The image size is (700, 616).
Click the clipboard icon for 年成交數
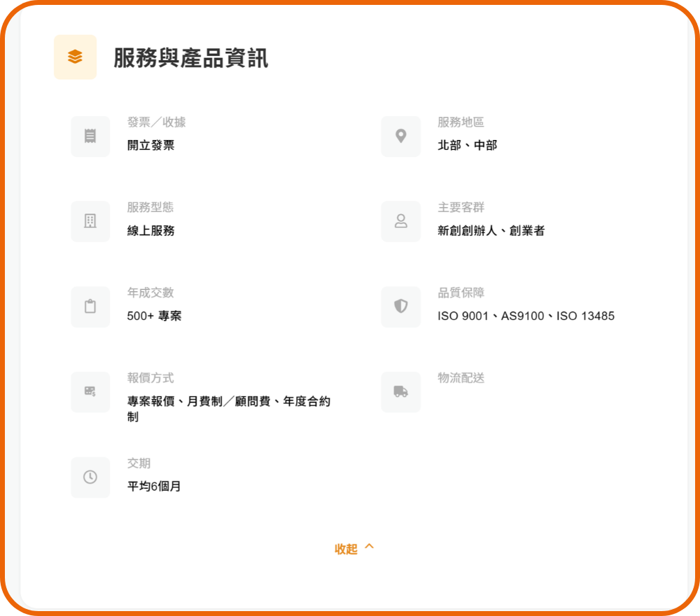click(x=90, y=307)
